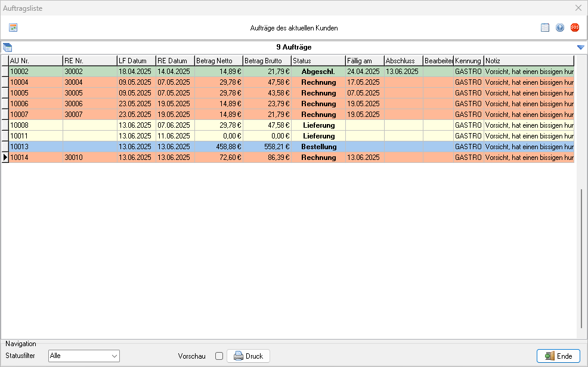This screenshot has width=588, height=367.
Task: Click the printer icon on Druck button
Action: click(239, 356)
